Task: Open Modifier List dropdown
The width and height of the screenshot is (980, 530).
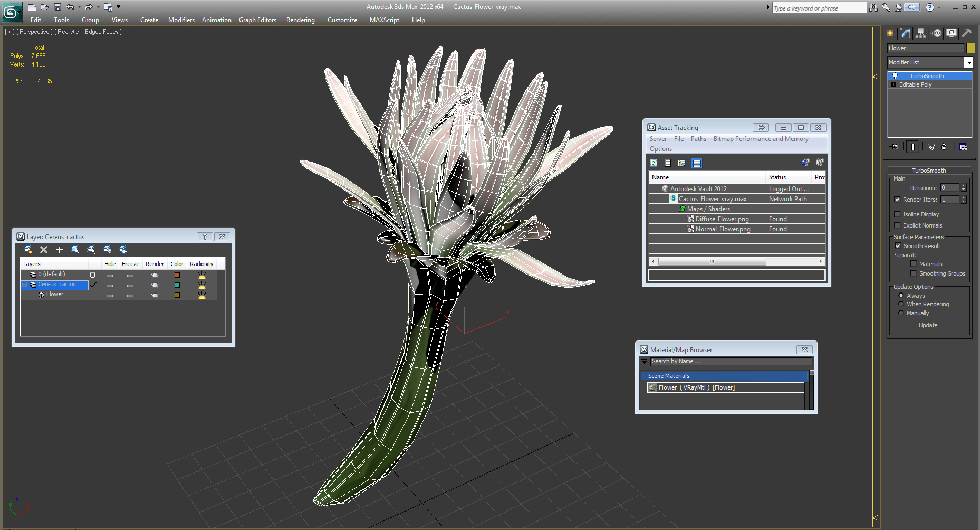Action: [x=968, y=62]
